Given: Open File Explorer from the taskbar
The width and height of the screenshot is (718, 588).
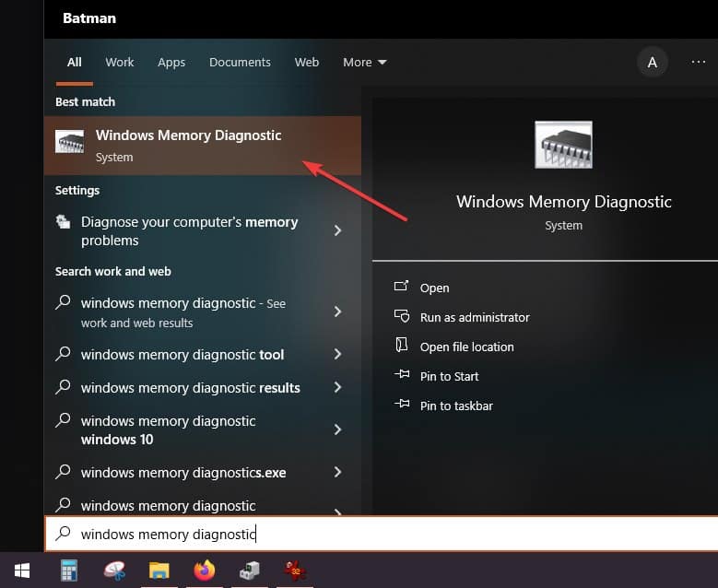Looking at the screenshot, I should coord(159,570).
